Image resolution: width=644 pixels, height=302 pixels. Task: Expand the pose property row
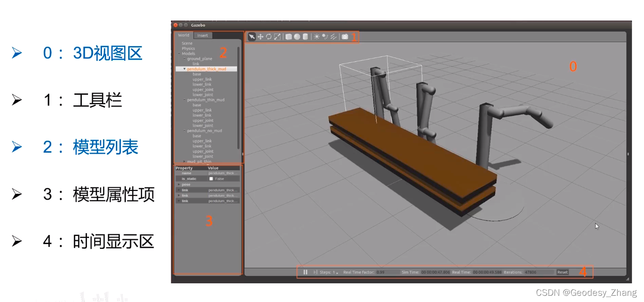(179, 184)
